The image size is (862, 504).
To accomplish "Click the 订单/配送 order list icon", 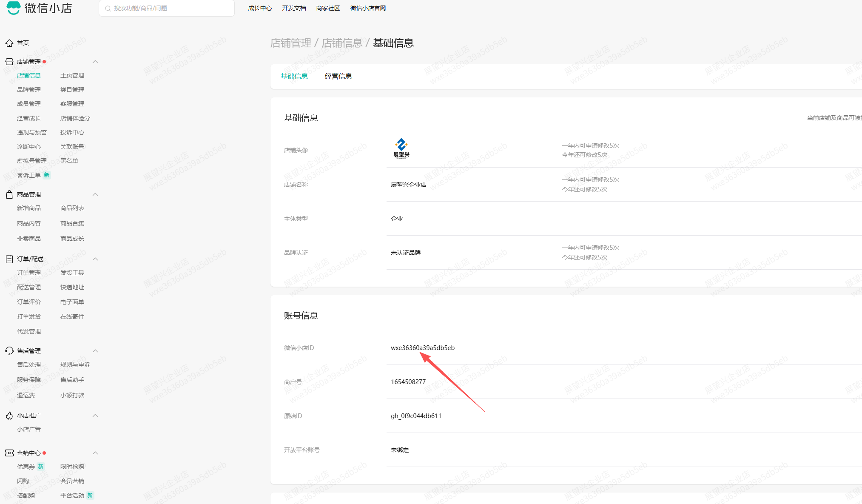I will tap(9, 259).
